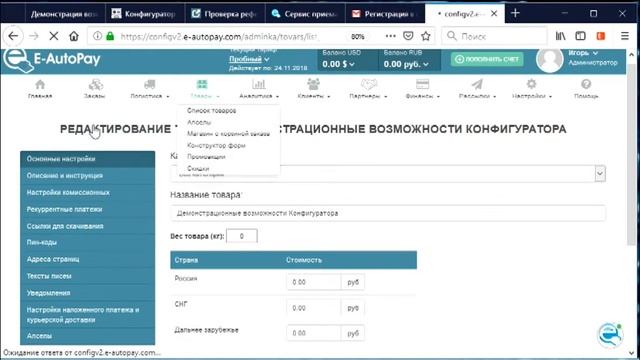
Task: Open the Аналитика chart icon menu
Action: tap(258, 84)
